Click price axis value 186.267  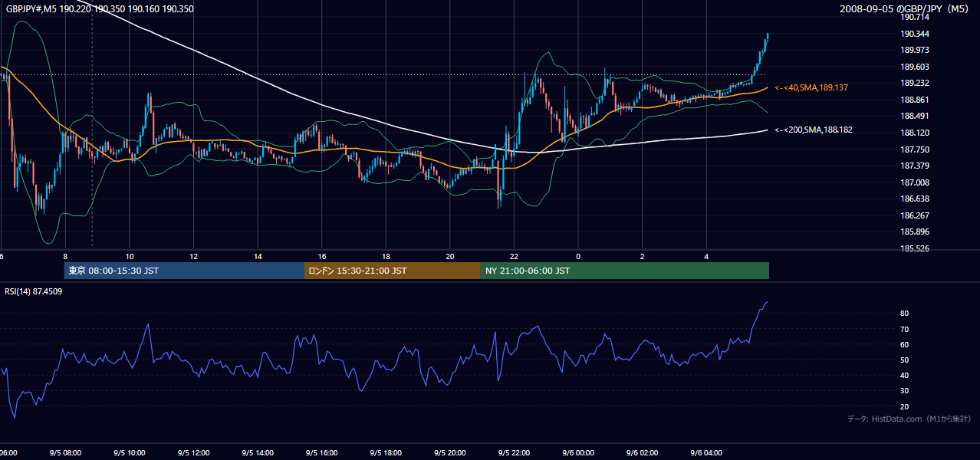click(x=916, y=215)
